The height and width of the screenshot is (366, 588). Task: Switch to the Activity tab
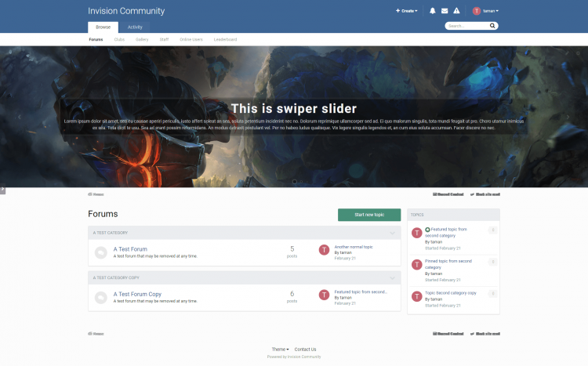click(135, 27)
